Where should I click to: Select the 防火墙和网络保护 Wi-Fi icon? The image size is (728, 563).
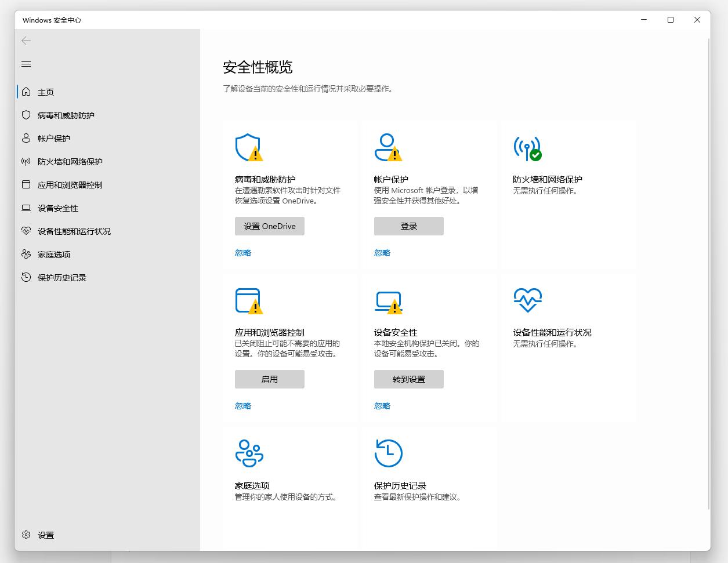pyautogui.click(x=527, y=147)
